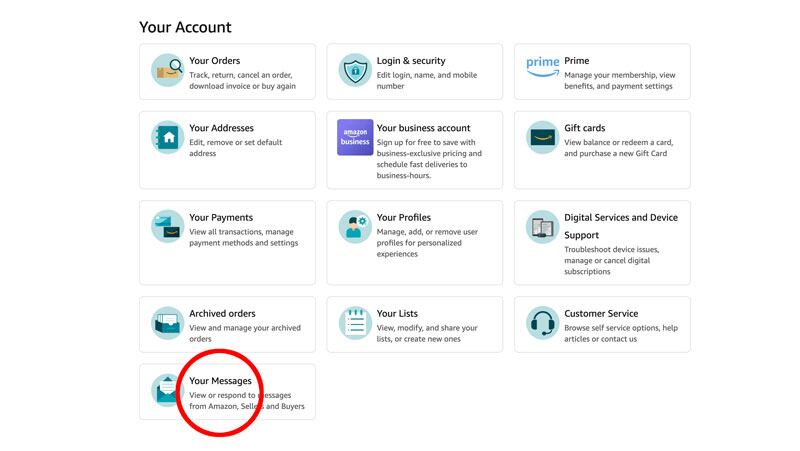
Task: Click the Your Lists checklist icon
Action: pos(354,323)
